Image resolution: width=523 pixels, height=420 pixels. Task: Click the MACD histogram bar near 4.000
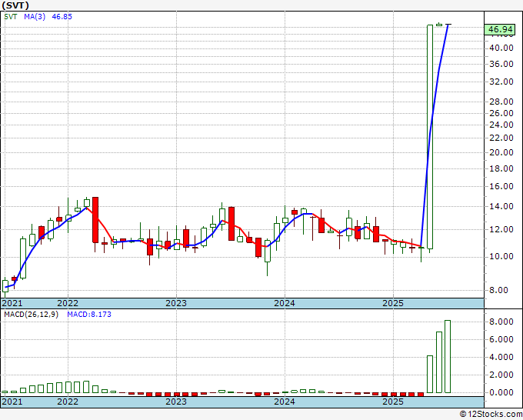click(430, 375)
